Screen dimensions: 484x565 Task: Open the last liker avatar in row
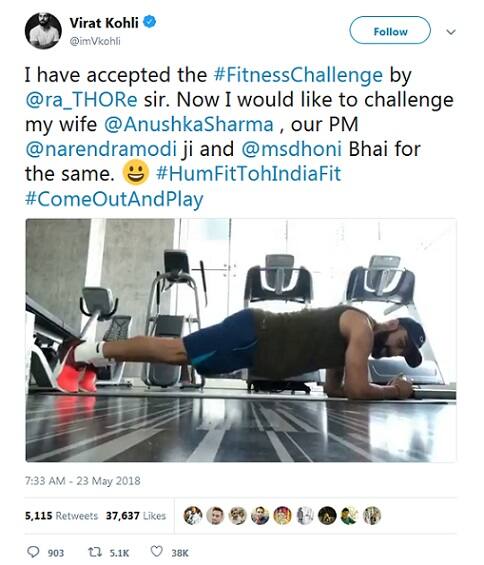[372, 515]
